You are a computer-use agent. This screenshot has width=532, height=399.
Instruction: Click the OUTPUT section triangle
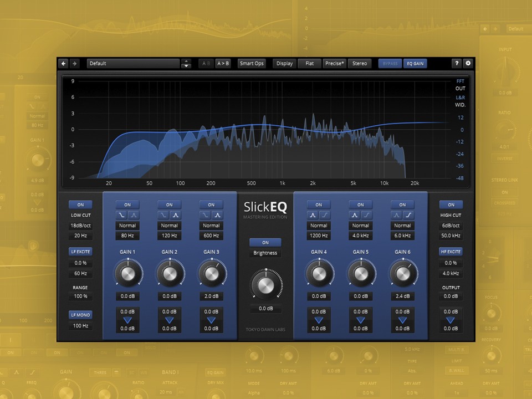pos(451,320)
